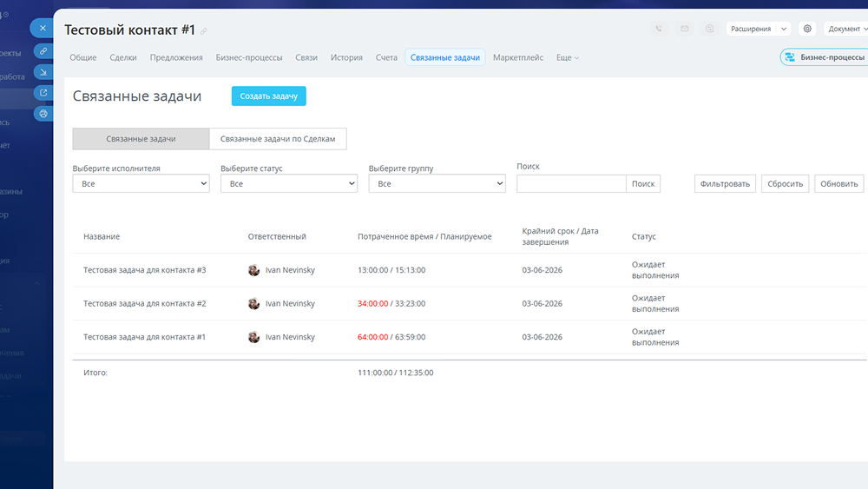Viewport: 868px width, 489px height.
Task: Click the print icon in the side strip
Action: pos(43,114)
